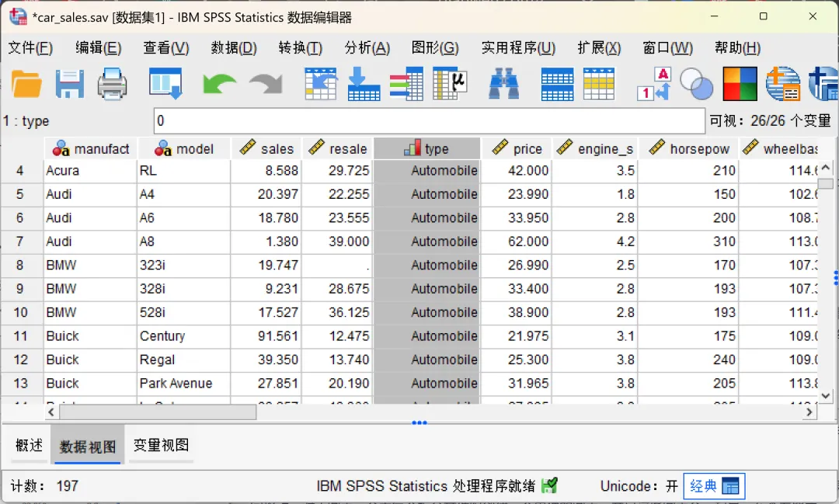Click the resale value 39.000
Viewport: 839px width, 504px height.
point(338,242)
